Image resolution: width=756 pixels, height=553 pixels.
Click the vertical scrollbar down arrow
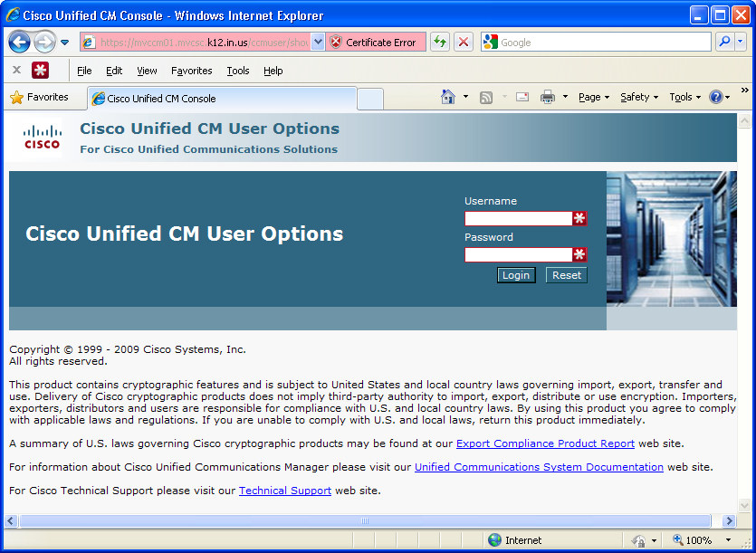point(744,506)
